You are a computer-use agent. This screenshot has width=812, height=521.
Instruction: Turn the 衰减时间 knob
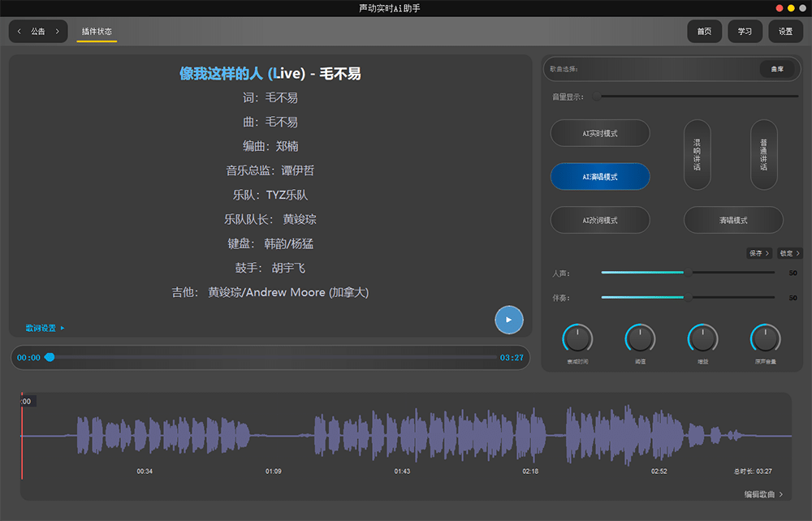[x=577, y=338]
